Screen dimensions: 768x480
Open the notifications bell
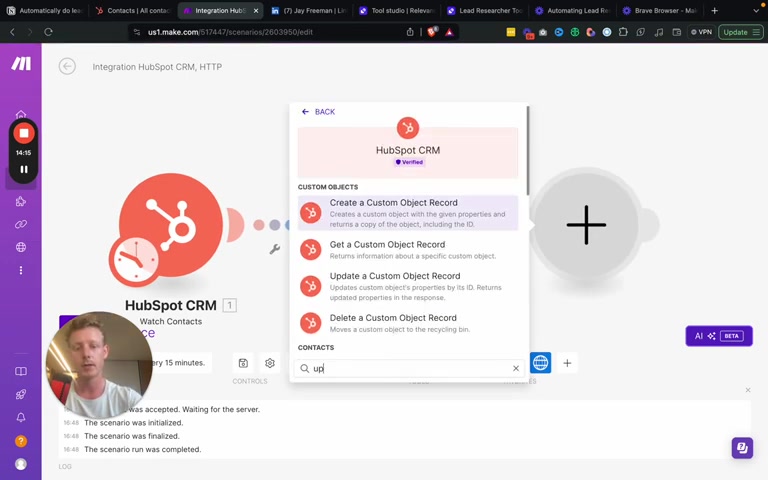(21, 417)
